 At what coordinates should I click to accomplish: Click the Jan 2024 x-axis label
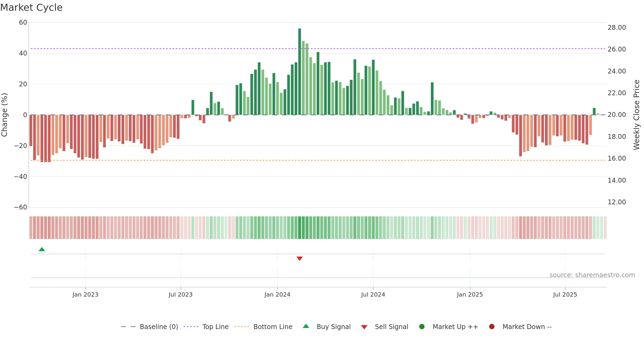coord(277,294)
